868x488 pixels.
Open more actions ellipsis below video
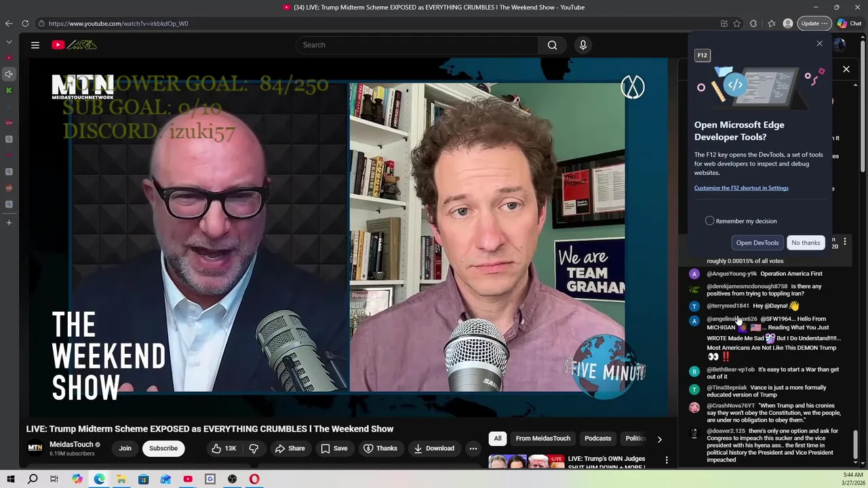pos(473,448)
